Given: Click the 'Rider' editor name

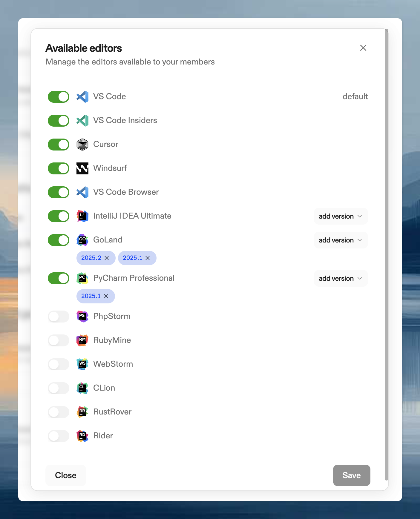Looking at the screenshot, I should click(103, 436).
